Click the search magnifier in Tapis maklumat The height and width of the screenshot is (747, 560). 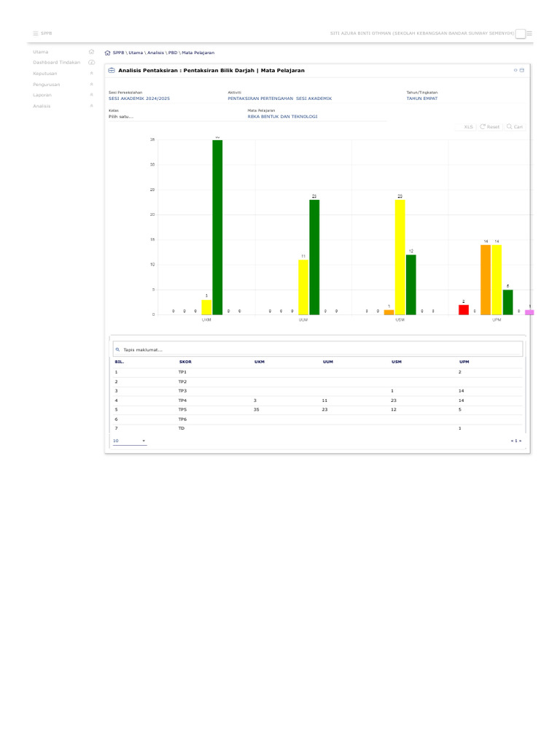(x=117, y=349)
